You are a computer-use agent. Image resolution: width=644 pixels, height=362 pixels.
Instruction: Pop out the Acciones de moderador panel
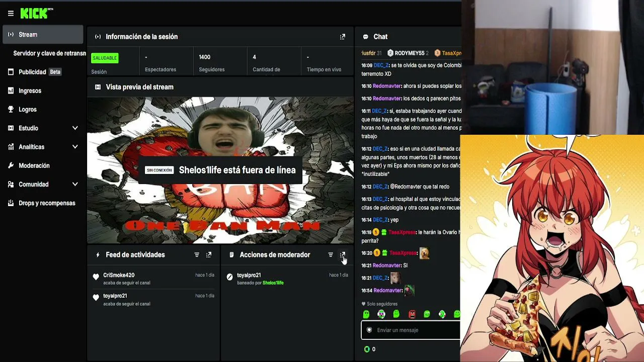(343, 255)
